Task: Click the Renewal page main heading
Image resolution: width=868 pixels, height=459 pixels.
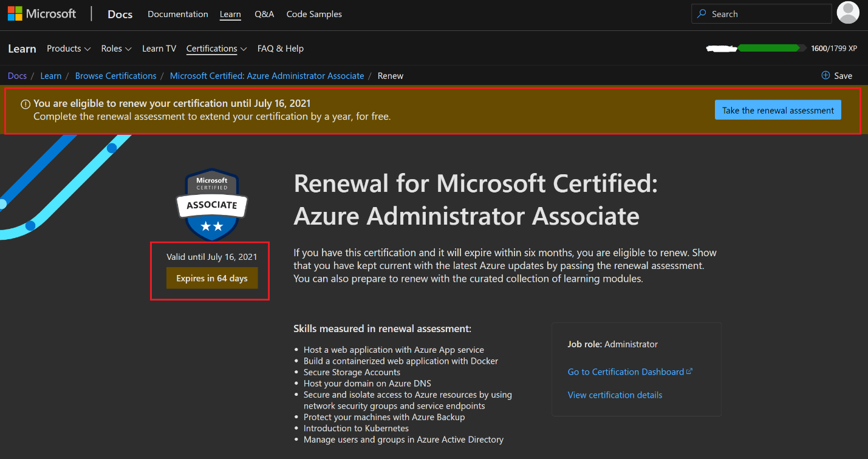Action: click(x=476, y=200)
